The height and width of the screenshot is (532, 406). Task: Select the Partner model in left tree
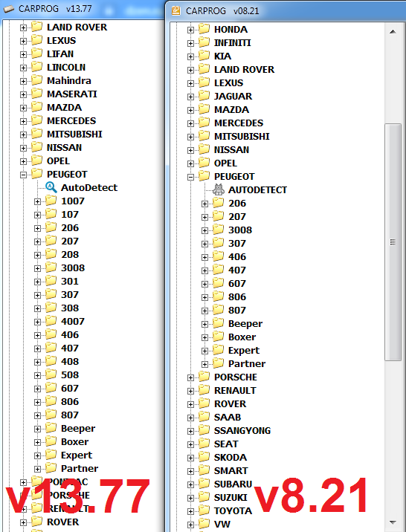click(80, 468)
